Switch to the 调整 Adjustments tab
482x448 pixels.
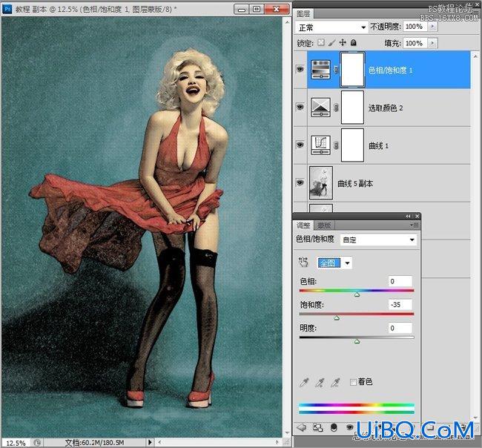(x=303, y=225)
